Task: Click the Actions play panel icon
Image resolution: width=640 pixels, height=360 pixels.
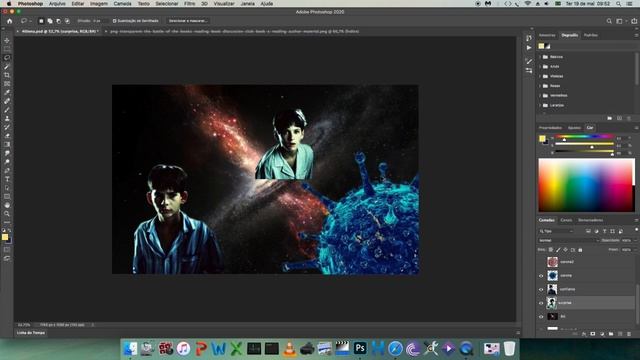Action: click(529, 48)
